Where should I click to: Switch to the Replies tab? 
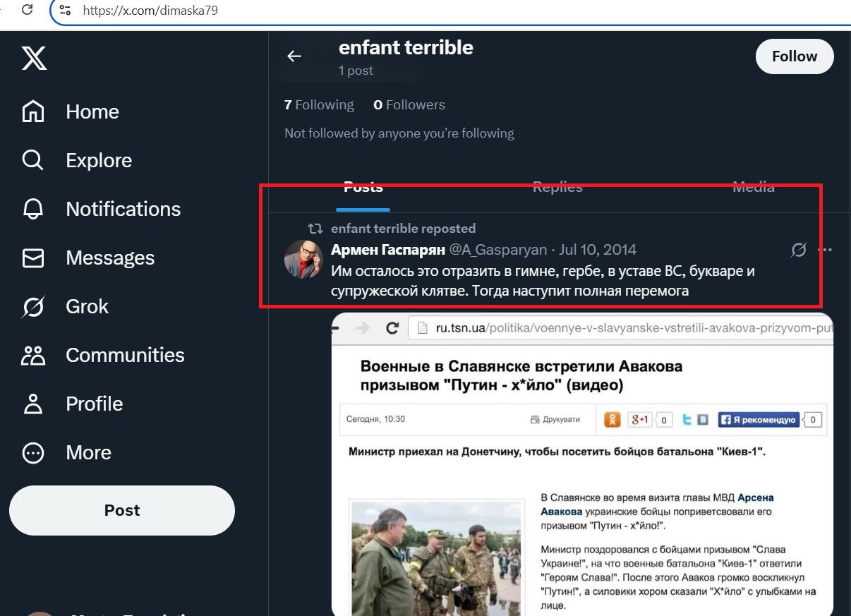pos(557,188)
